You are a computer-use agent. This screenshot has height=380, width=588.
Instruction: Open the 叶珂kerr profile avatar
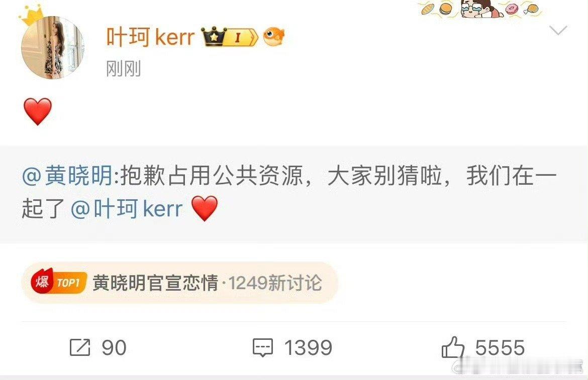click(x=52, y=48)
